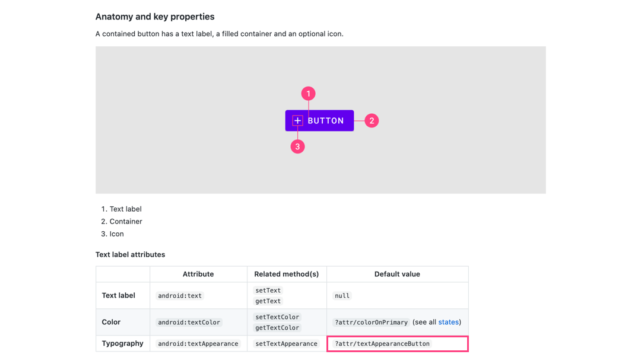
Task: Click the pink marker numbered 1
Action: (308, 94)
